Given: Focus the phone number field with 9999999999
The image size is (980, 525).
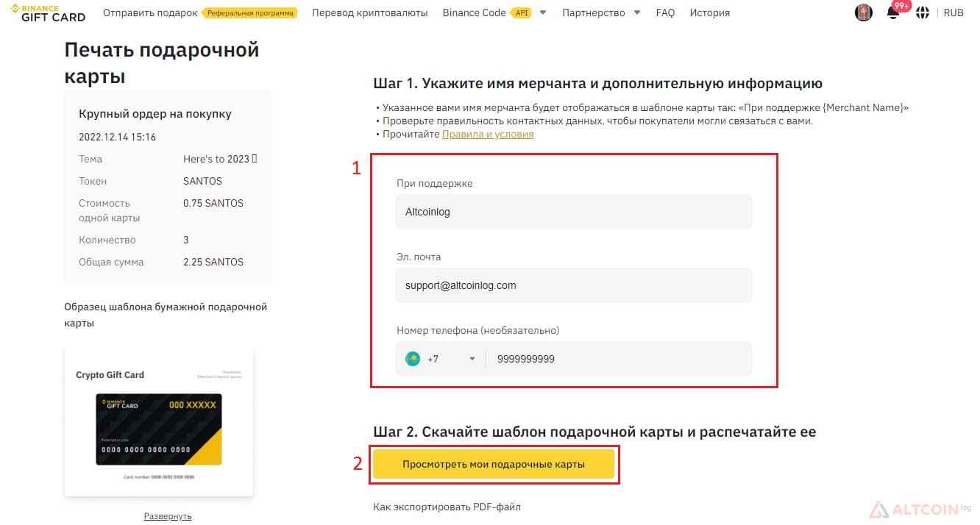Looking at the screenshot, I should 618,359.
